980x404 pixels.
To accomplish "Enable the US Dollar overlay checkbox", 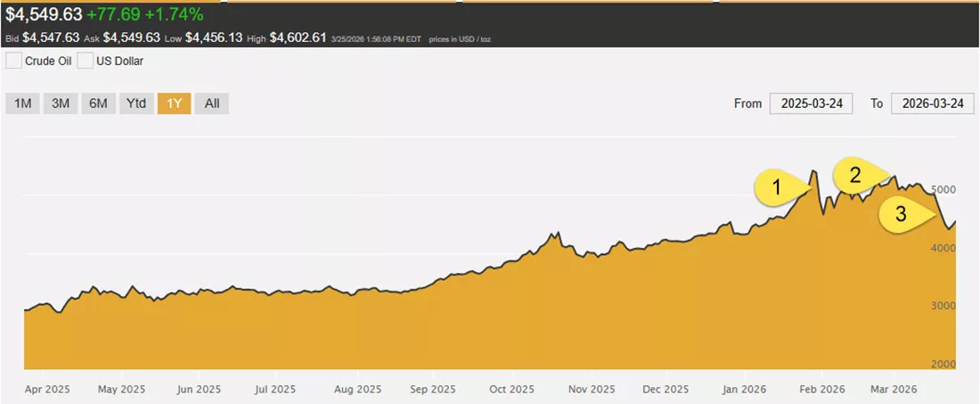I will (85, 62).
